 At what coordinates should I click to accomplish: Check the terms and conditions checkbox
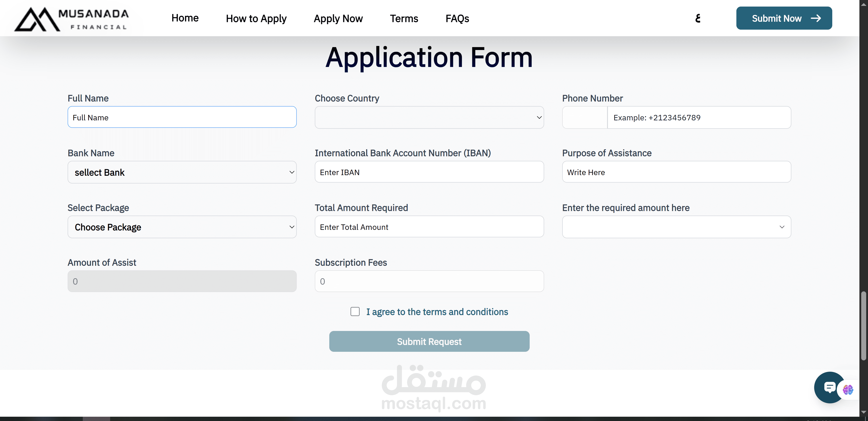point(355,312)
